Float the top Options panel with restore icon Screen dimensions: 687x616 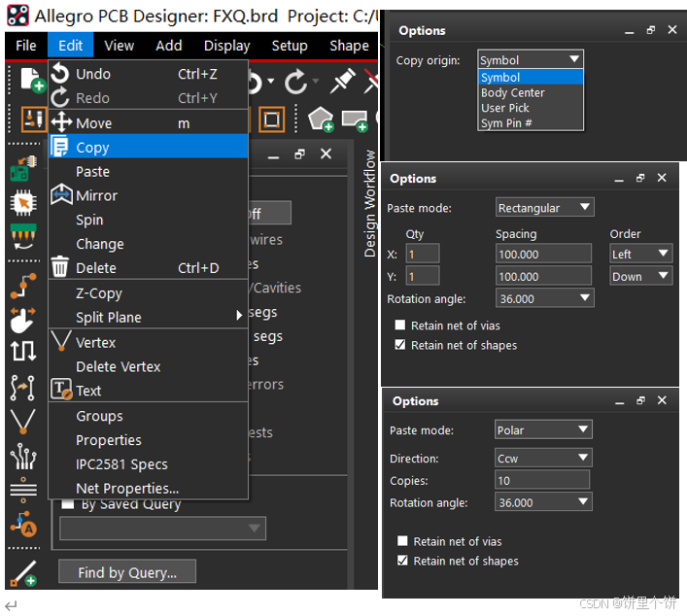click(651, 30)
